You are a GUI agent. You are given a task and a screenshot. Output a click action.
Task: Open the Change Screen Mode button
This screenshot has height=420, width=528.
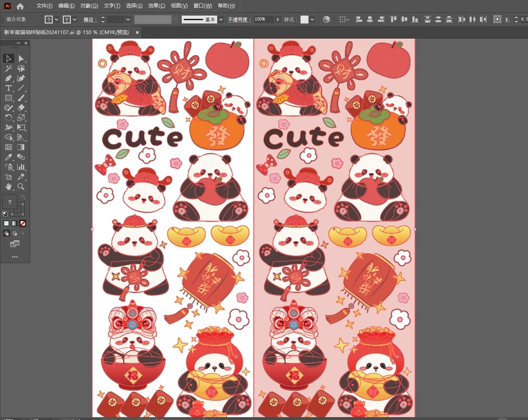(15, 244)
